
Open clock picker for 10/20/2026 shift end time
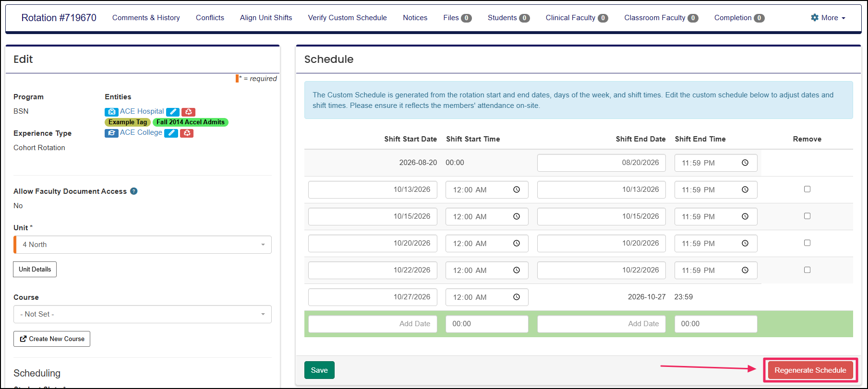[x=745, y=243]
